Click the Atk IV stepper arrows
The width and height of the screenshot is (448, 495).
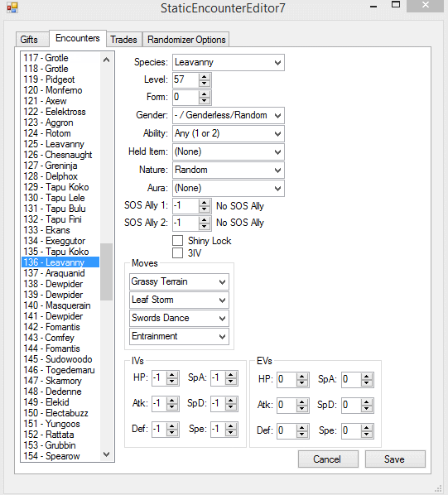172,404
